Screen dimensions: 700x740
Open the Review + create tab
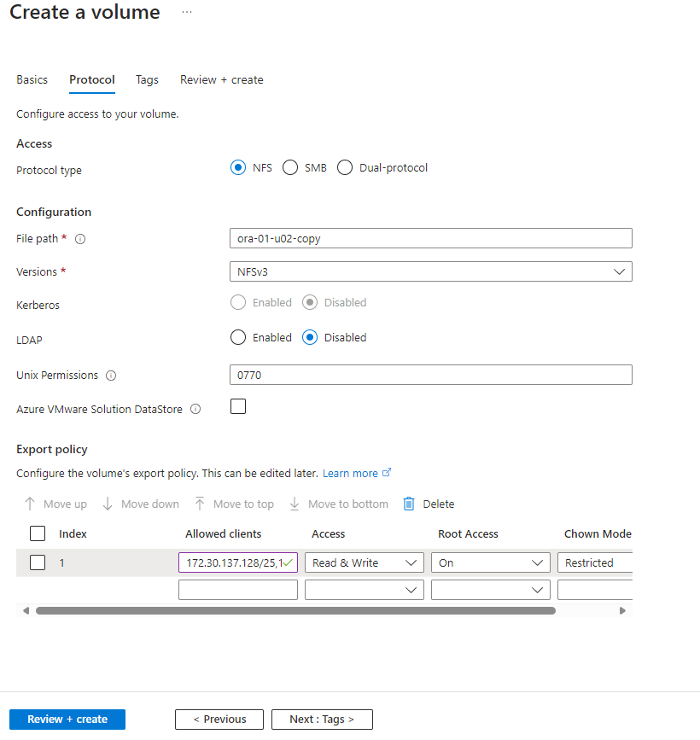tap(221, 79)
